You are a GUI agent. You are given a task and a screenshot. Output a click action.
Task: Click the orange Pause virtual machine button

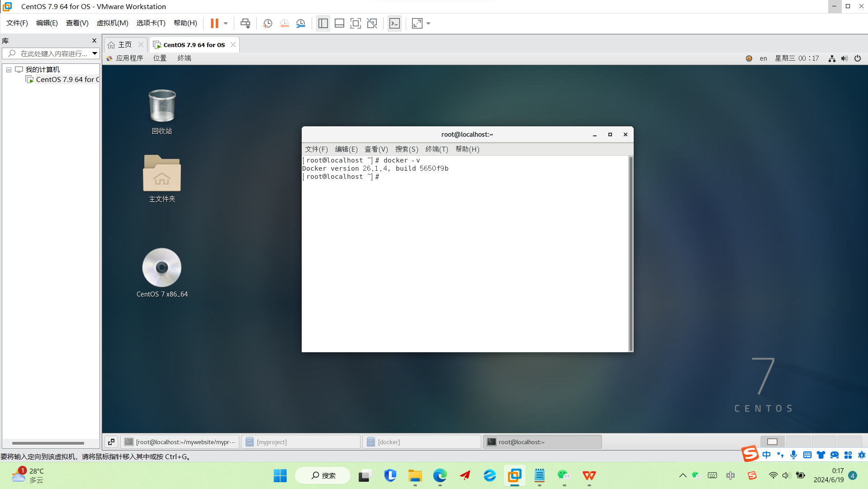pyautogui.click(x=214, y=23)
